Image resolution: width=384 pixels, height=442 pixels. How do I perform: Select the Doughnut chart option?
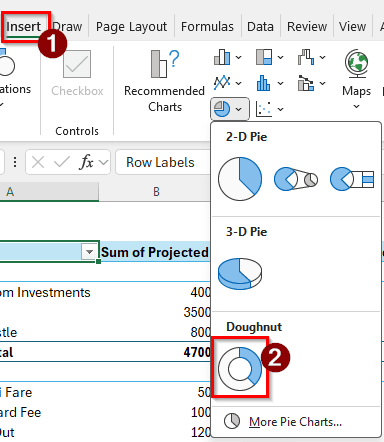click(x=240, y=368)
